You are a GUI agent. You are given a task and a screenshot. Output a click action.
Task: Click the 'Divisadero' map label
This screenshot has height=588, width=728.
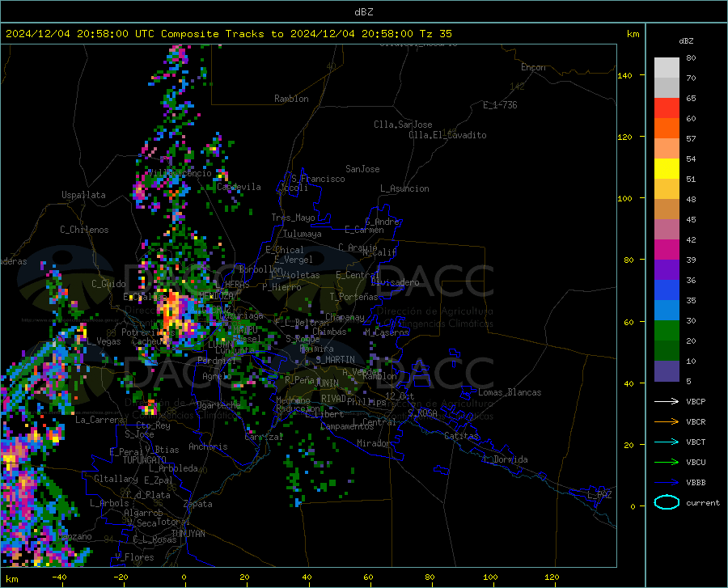pos(395,282)
